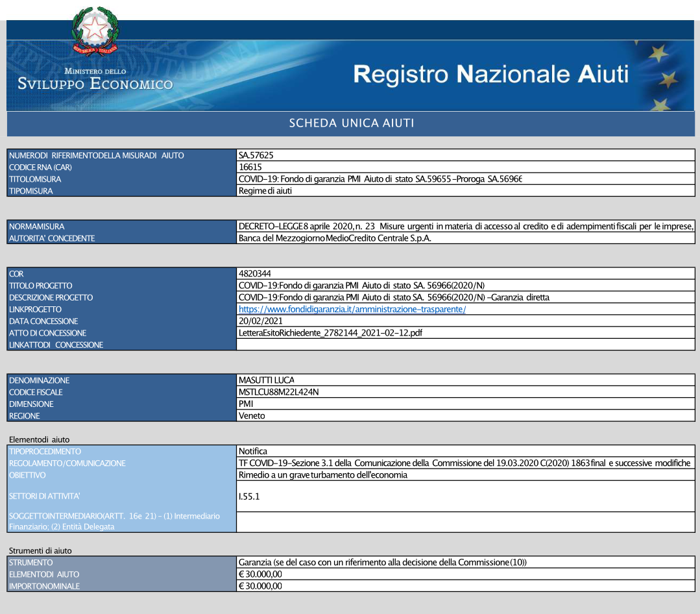Image resolution: width=700 pixels, height=614 pixels.
Task: Click the 'TITOLO MISURA' label
Action: click(x=35, y=179)
